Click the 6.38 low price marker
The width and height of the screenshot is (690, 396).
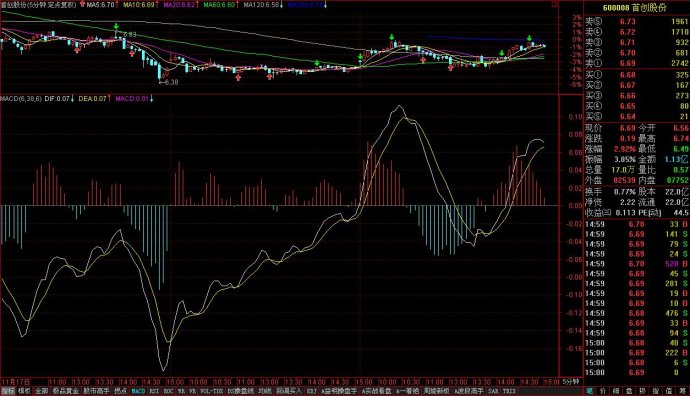pyautogui.click(x=172, y=82)
